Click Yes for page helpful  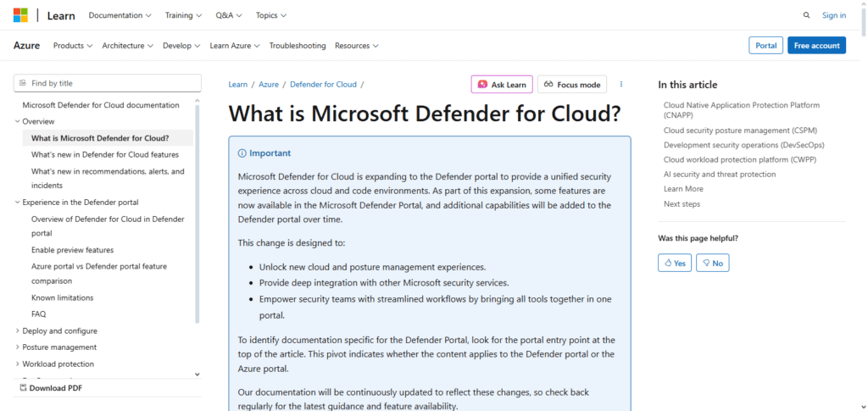[675, 263]
